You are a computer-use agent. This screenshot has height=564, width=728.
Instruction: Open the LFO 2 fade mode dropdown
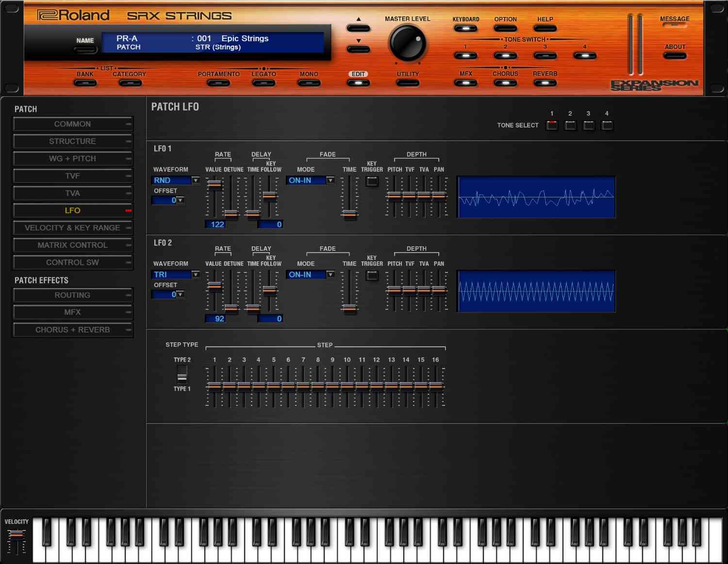(310, 274)
